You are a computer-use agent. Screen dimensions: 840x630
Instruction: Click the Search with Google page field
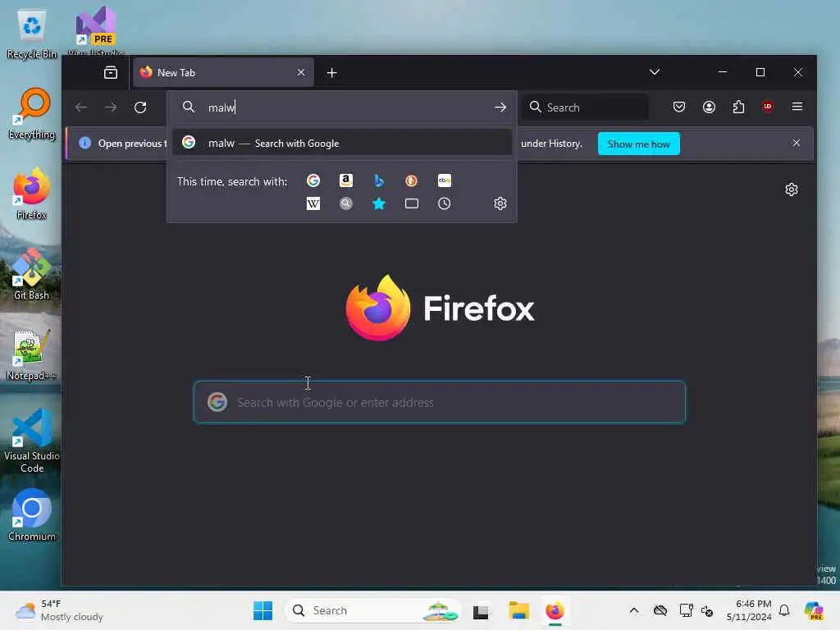tap(440, 402)
